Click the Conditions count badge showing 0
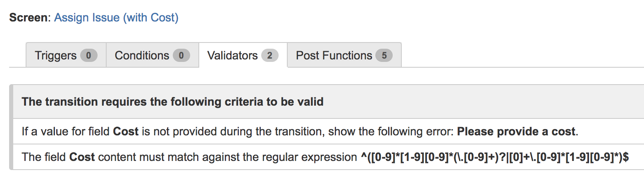Screen dimensions: 644x189 pos(181,55)
